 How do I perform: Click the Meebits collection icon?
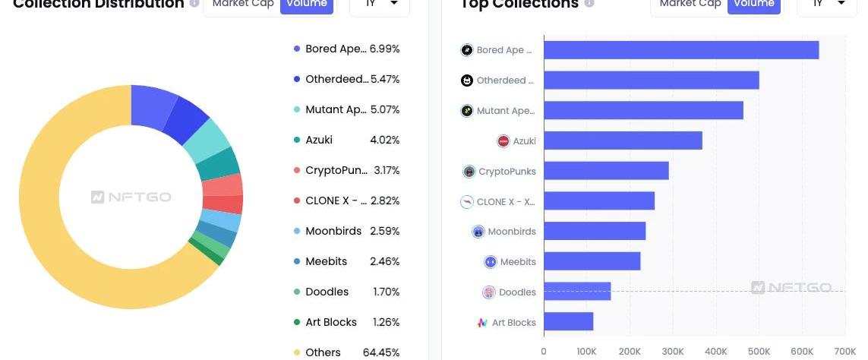491,262
